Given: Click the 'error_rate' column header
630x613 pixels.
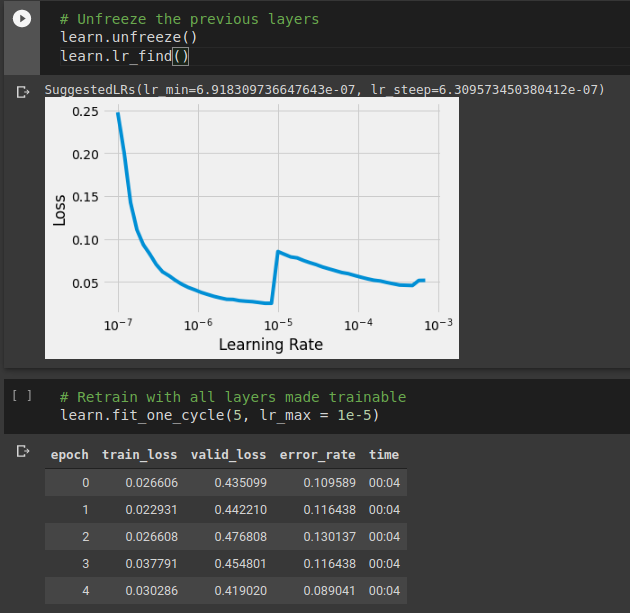Looking at the screenshot, I should click(317, 454).
